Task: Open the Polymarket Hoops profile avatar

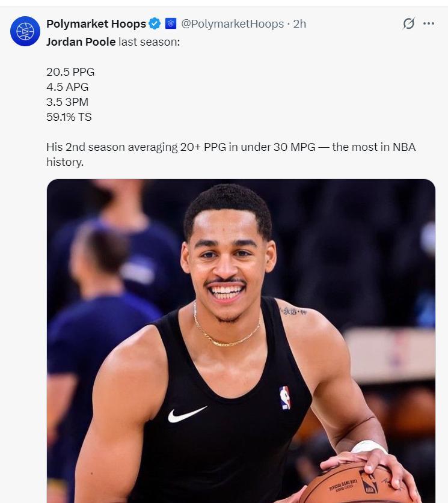Action: coord(25,31)
